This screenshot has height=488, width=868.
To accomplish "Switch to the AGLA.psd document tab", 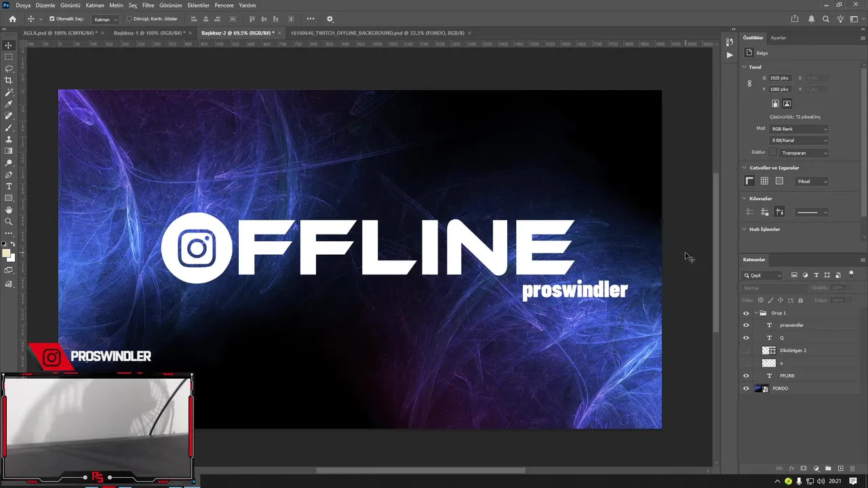I will pyautogui.click(x=60, y=33).
